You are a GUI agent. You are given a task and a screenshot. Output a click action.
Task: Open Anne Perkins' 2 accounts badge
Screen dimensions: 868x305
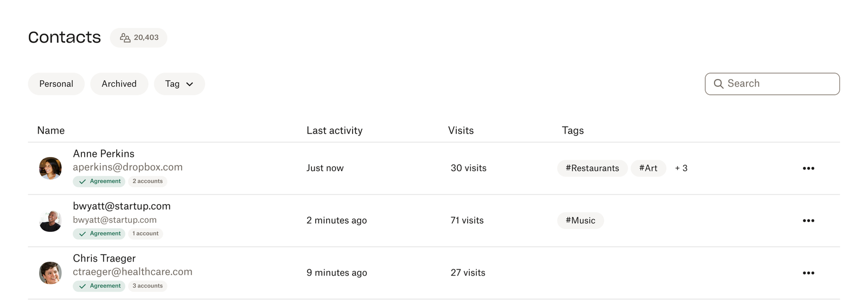point(148,181)
